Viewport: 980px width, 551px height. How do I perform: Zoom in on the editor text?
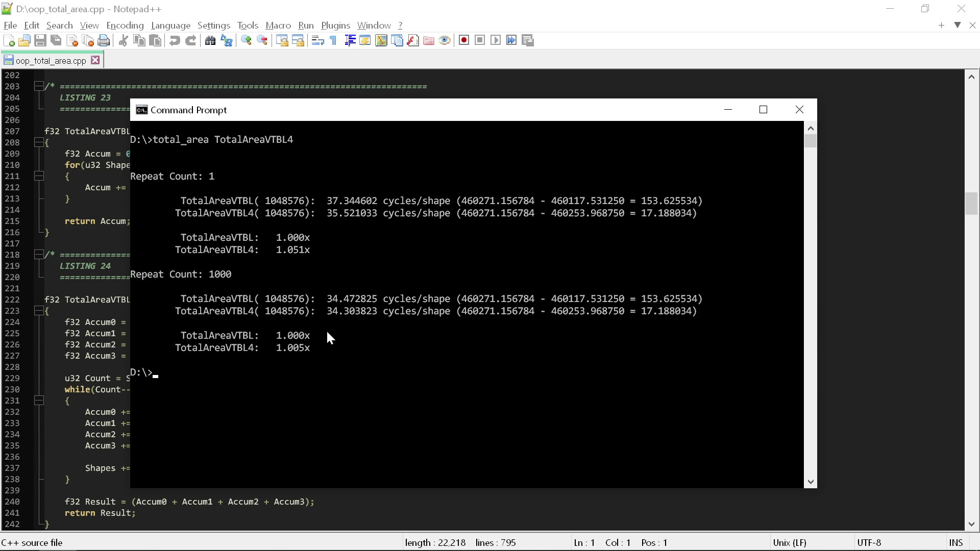tap(246, 40)
